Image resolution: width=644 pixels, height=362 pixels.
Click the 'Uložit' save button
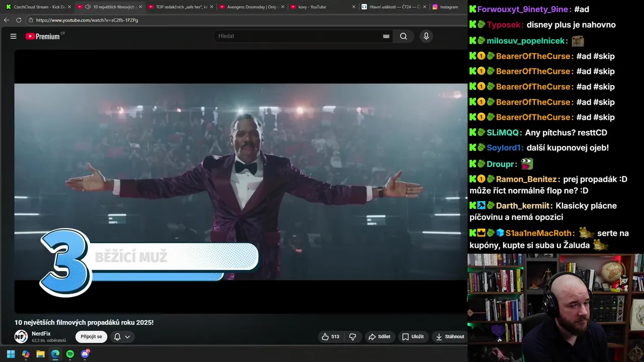(x=413, y=337)
